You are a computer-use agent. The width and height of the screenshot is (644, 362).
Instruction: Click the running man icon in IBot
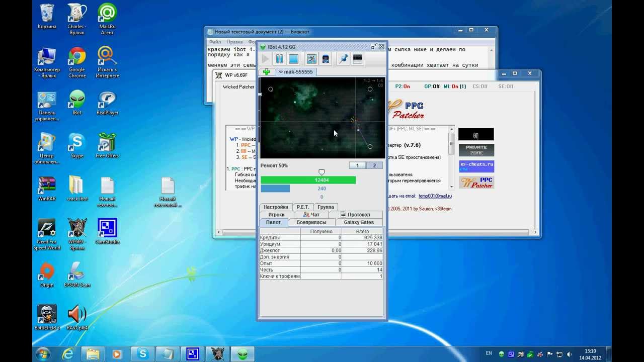311,59
